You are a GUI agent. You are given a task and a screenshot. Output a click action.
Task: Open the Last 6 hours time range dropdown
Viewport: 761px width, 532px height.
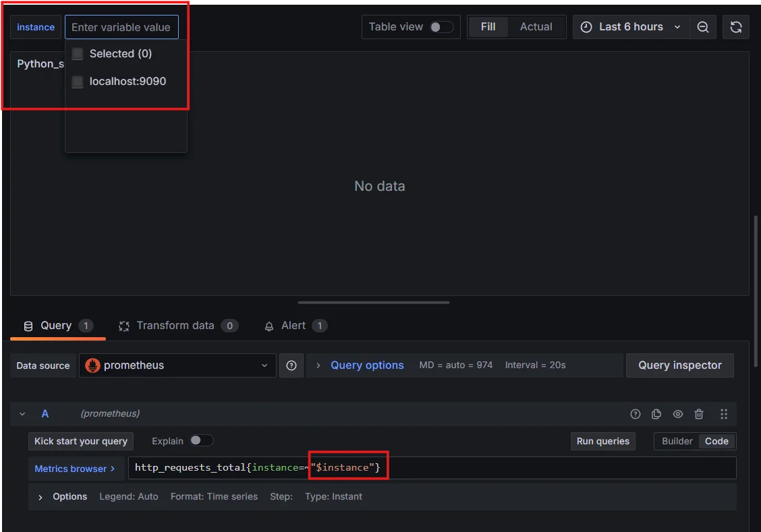click(x=630, y=27)
